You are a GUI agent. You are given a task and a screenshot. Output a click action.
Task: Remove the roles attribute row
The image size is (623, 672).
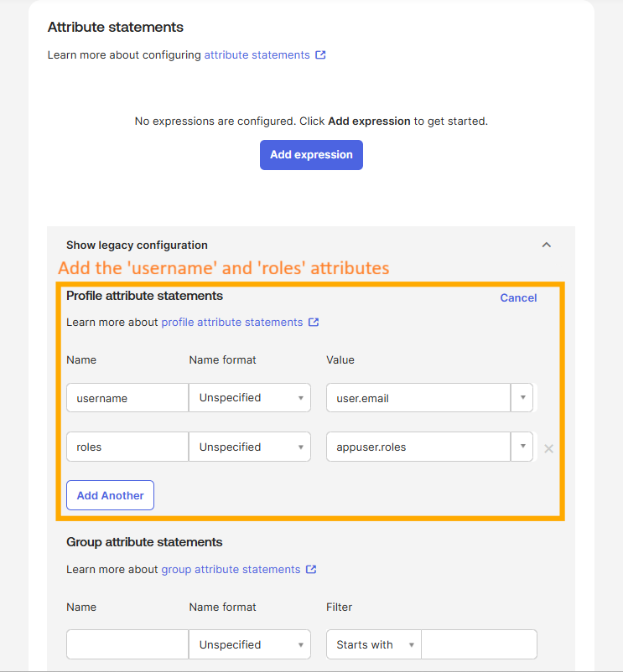click(548, 449)
